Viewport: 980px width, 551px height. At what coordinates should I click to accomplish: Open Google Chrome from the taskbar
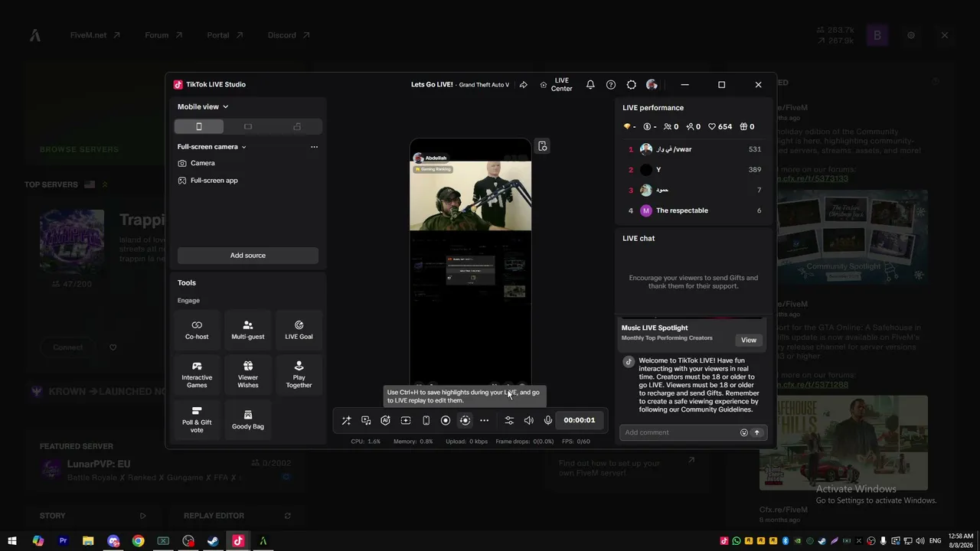pyautogui.click(x=138, y=541)
